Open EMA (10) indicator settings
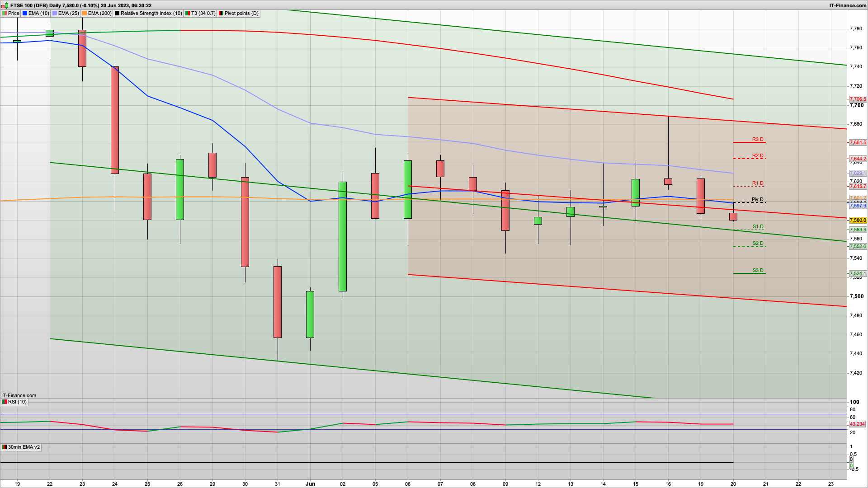868x488 pixels. (36, 13)
